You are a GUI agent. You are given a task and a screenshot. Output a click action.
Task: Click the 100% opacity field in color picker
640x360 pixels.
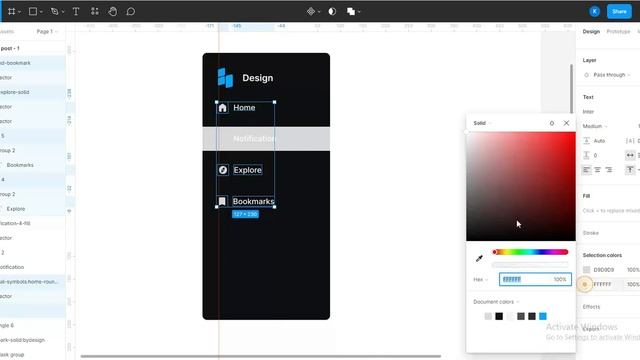(x=560, y=280)
